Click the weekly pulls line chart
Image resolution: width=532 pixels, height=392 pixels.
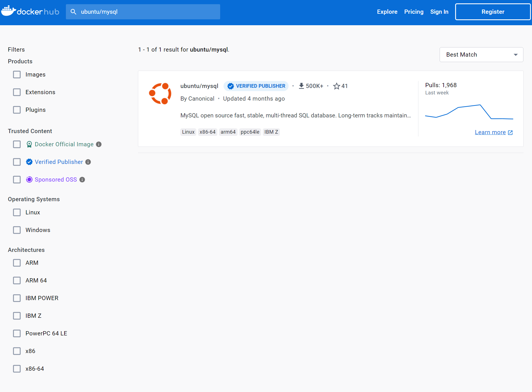tap(469, 112)
